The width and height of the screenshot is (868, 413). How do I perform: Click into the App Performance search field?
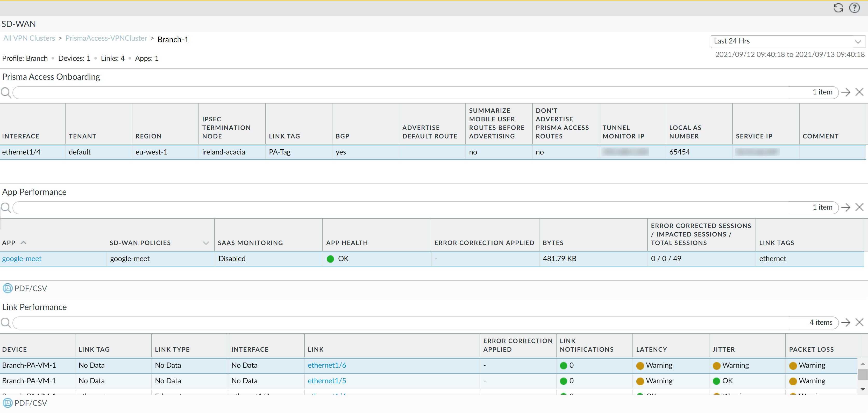click(x=404, y=207)
